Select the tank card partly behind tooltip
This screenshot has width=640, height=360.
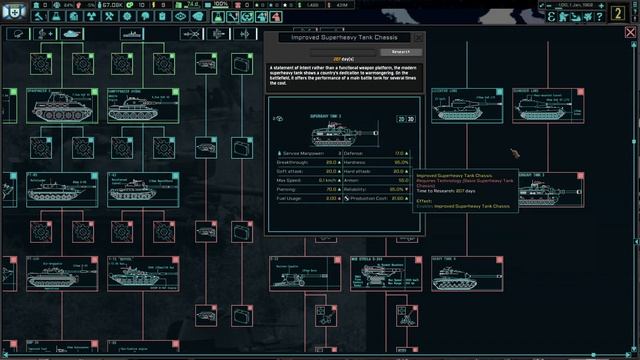point(551,190)
